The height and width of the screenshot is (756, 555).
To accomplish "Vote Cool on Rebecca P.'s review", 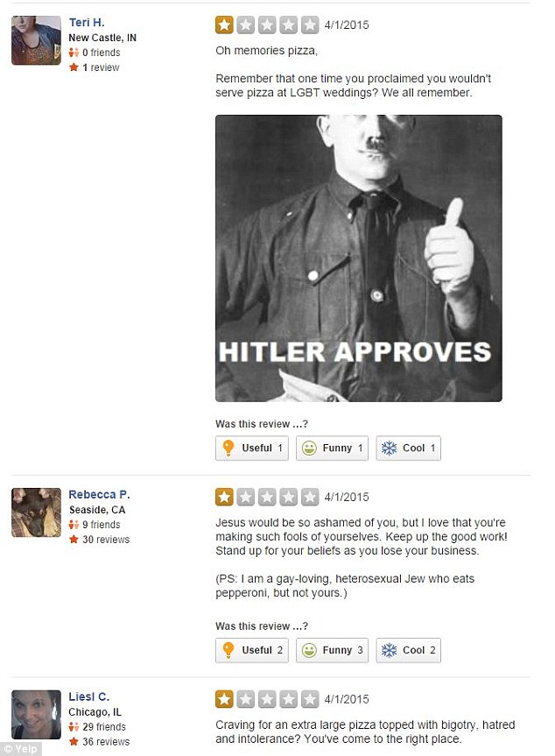I will pyautogui.click(x=408, y=650).
